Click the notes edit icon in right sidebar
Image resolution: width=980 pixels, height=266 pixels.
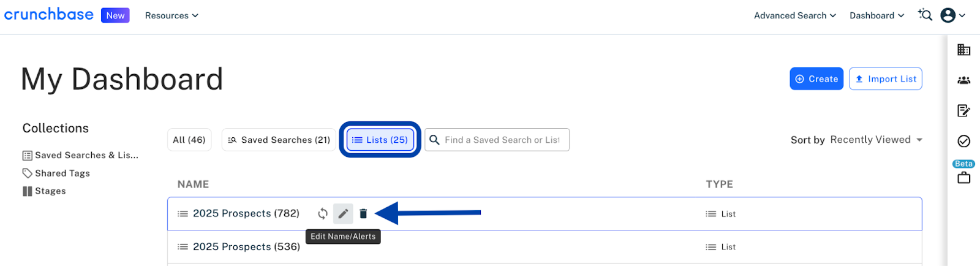(x=963, y=110)
